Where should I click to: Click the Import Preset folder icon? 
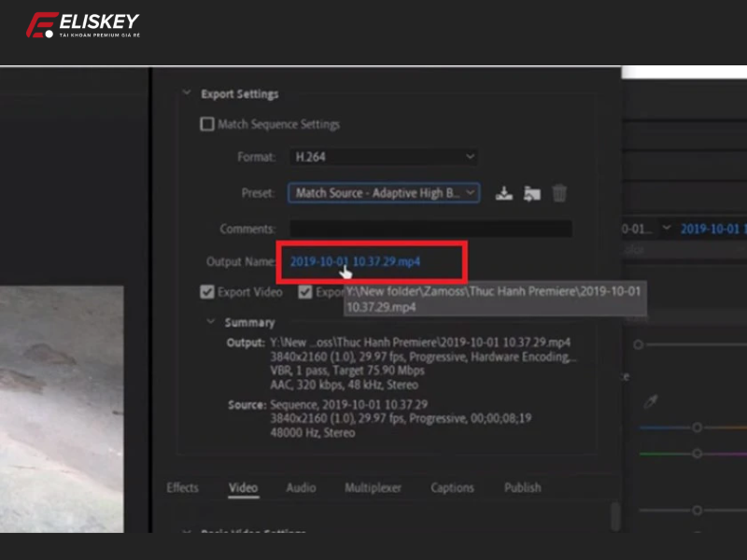point(531,192)
